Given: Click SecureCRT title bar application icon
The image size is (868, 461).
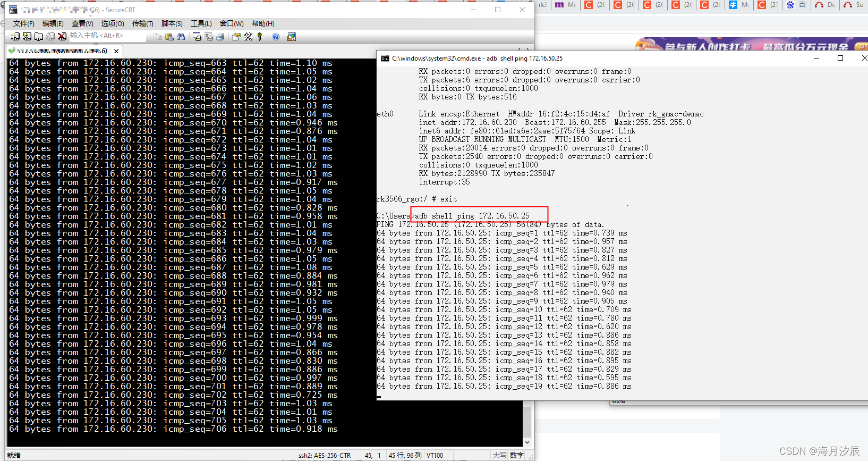Looking at the screenshot, I should [13, 10].
